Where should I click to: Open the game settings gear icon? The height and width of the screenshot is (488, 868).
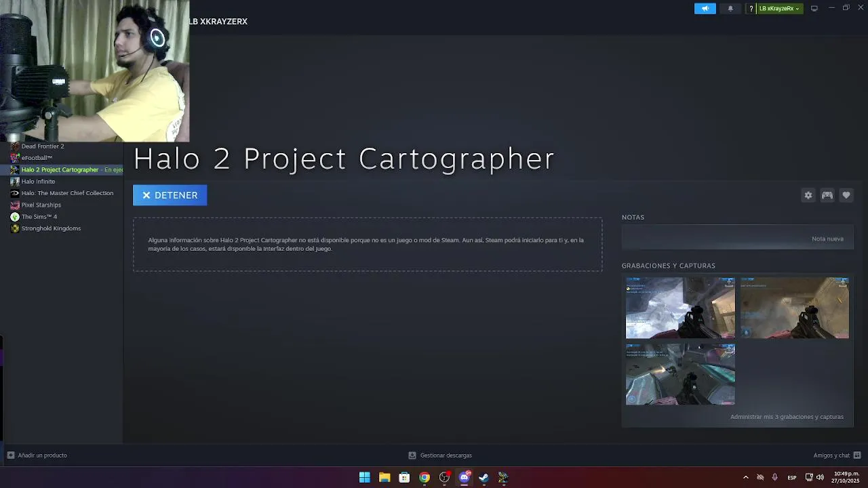[x=808, y=195]
